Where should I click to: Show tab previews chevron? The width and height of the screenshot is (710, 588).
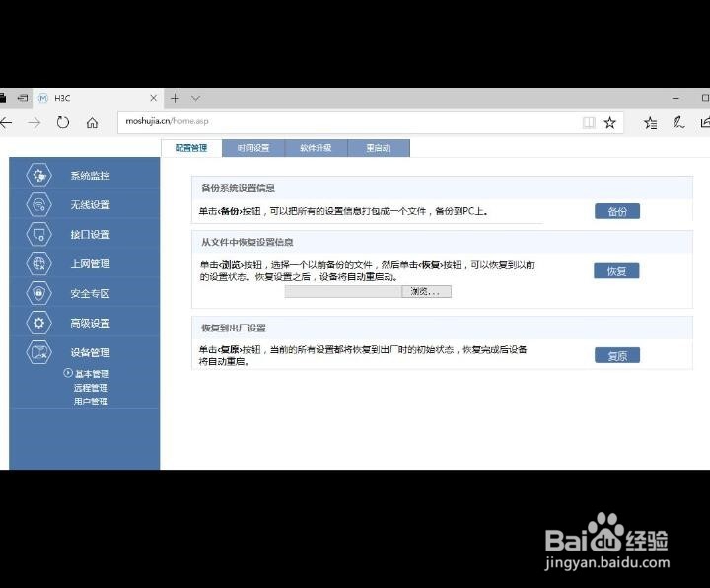click(x=195, y=98)
